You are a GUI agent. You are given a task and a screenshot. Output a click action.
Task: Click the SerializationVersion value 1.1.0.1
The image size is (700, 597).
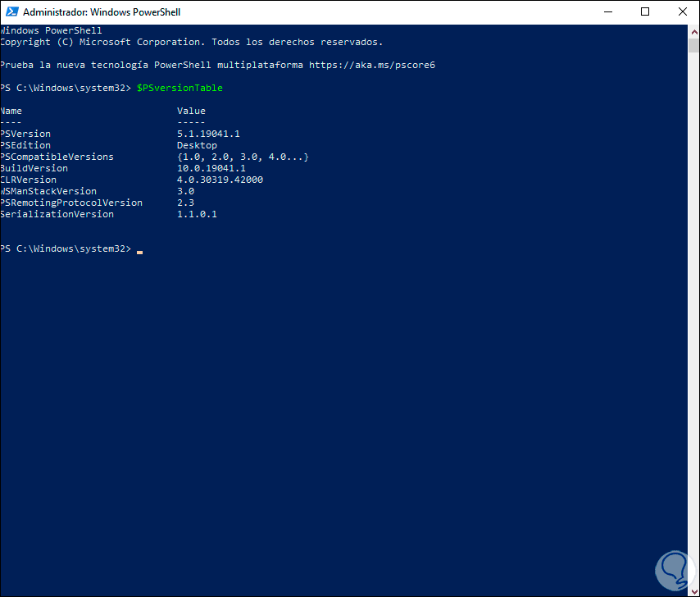point(197,213)
